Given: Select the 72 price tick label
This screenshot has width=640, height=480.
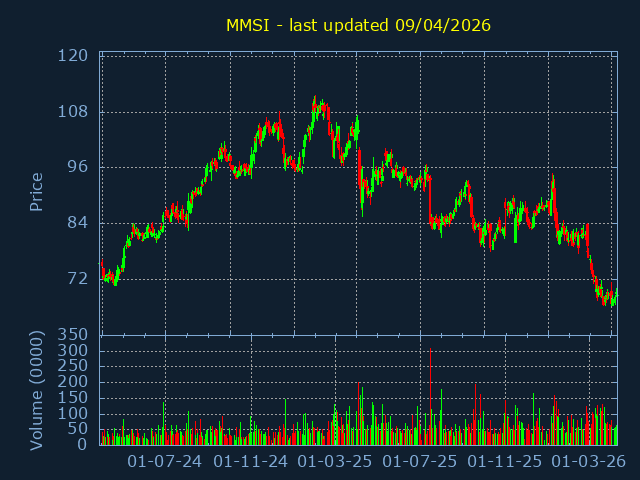Looking at the screenshot, I should pos(78,279).
